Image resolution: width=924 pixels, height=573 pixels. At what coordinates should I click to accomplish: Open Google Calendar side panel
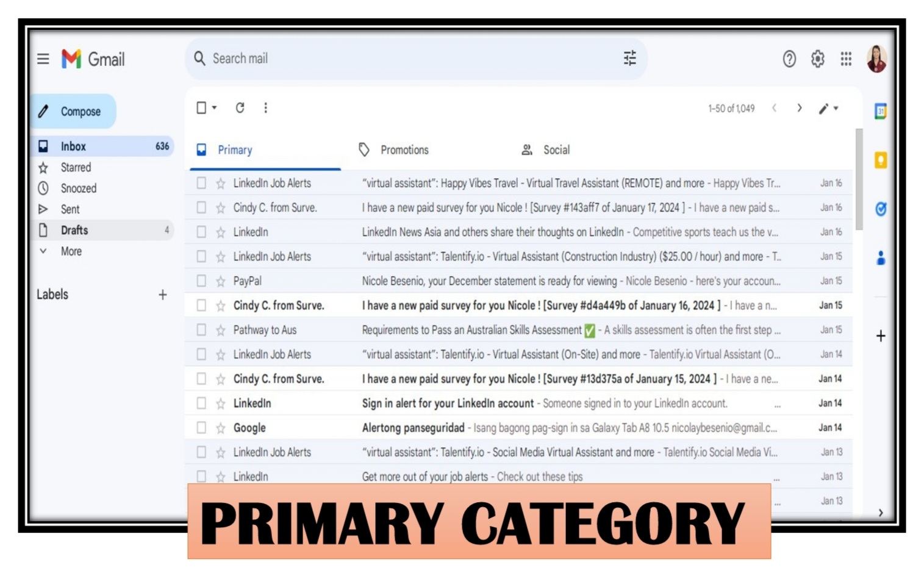coord(881,111)
